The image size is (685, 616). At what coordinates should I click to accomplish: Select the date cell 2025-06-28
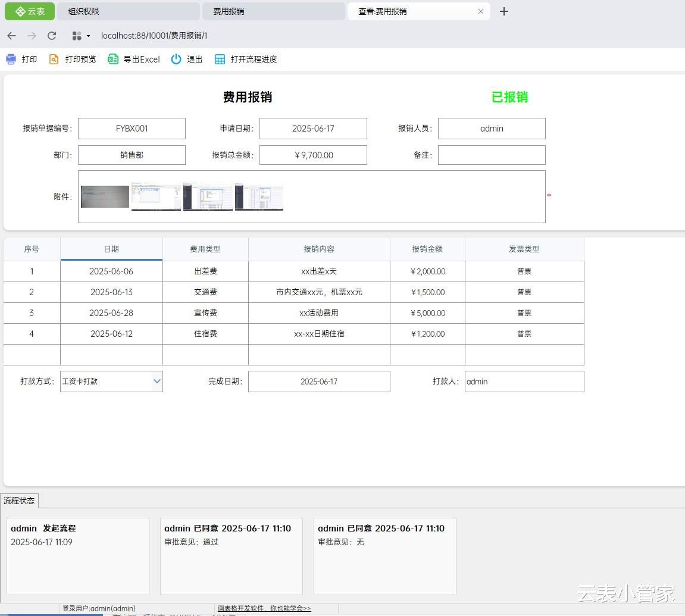click(x=111, y=313)
